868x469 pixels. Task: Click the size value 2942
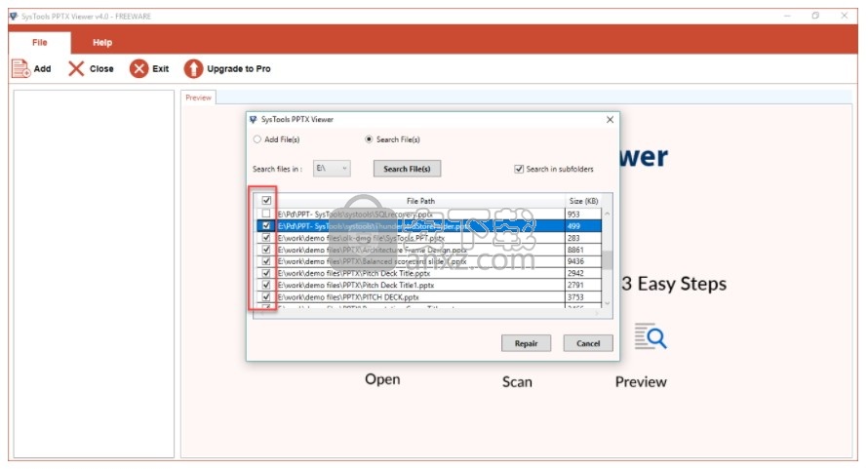click(x=575, y=274)
